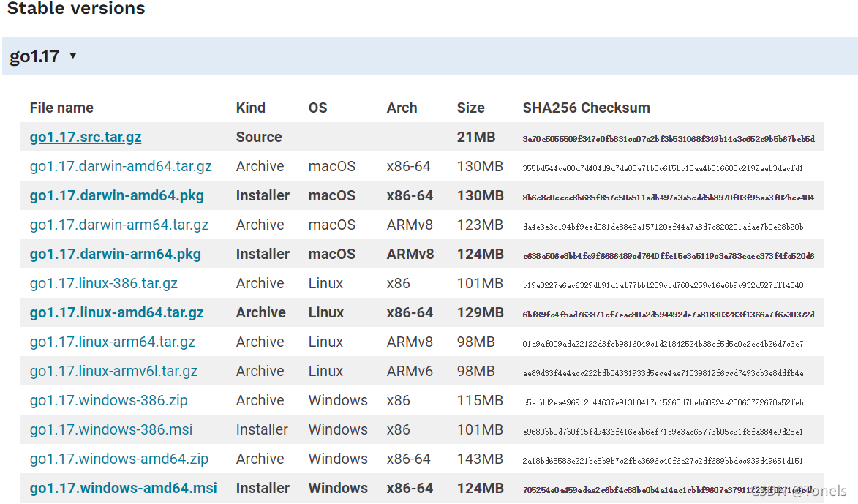858x504 pixels.
Task: Click the go1.17 version title
Action: [34, 56]
